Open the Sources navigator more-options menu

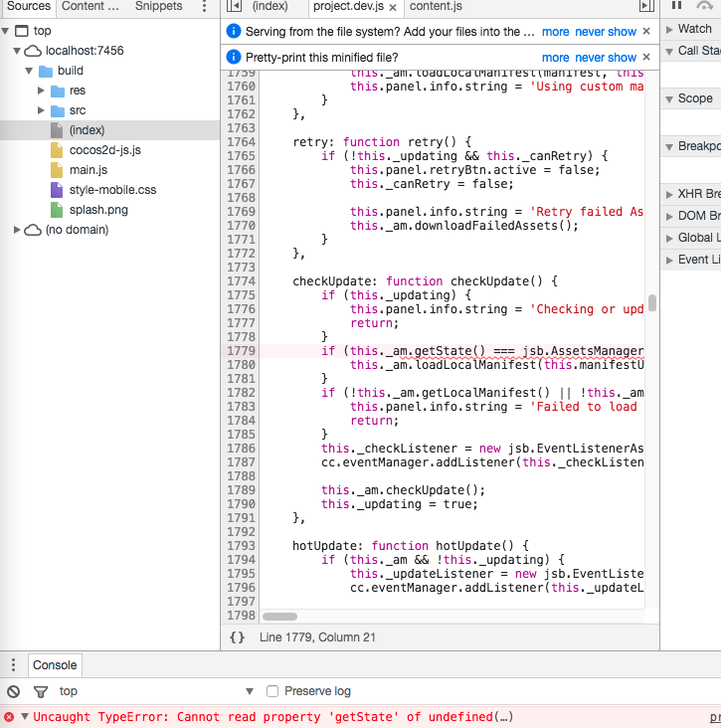pyautogui.click(x=204, y=7)
